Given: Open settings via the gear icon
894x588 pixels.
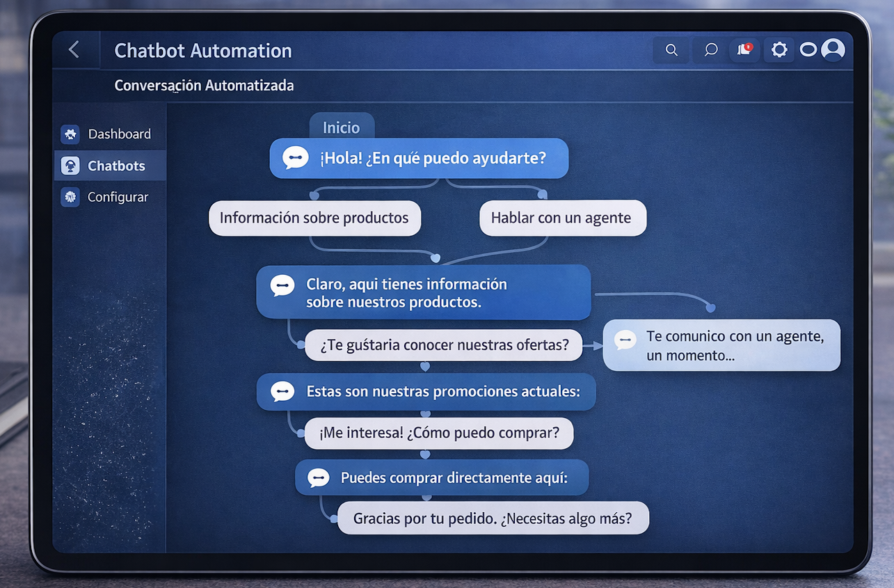Looking at the screenshot, I should click(x=779, y=50).
